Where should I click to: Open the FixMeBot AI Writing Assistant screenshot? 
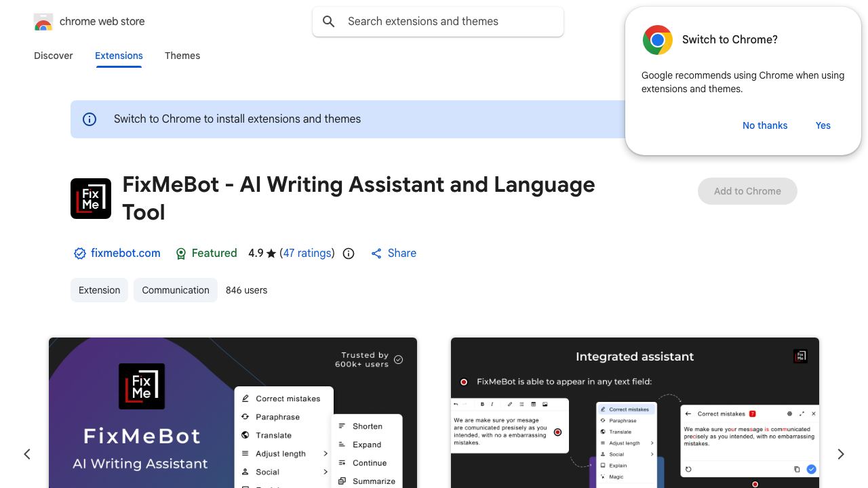pos(233,413)
